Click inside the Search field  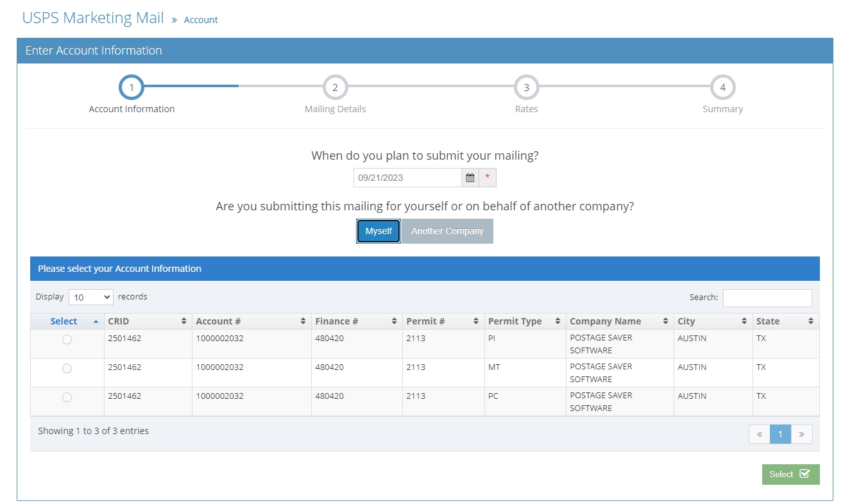tap(767, 298)
